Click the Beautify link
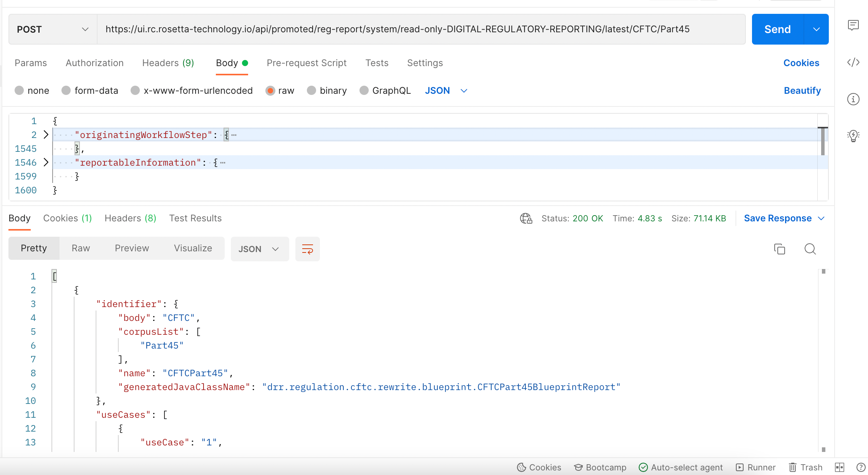 pos(802,90)
